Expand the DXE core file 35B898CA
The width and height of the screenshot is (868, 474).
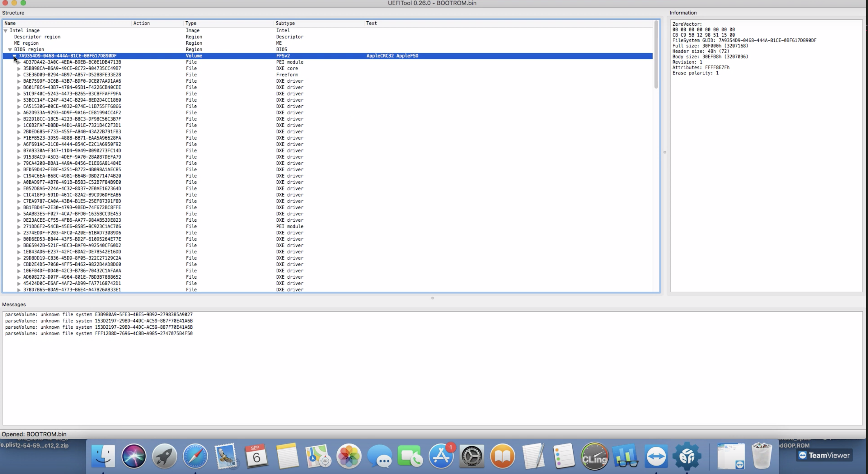point(19,68)
